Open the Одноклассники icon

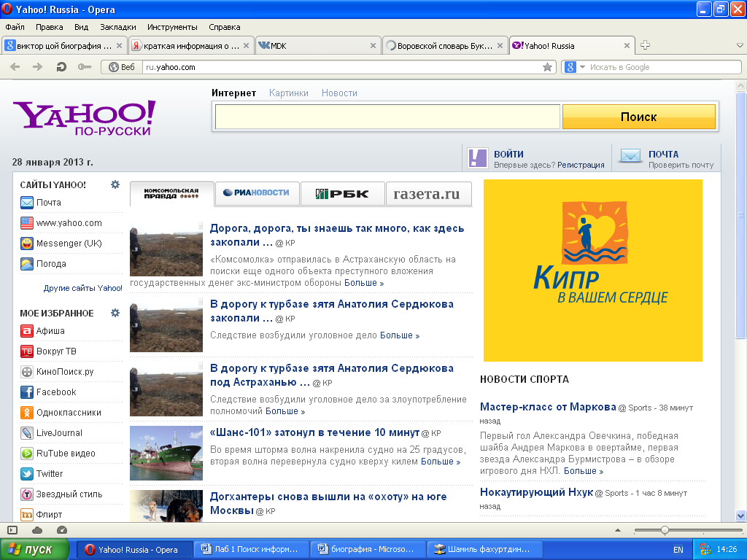click(27, 413)
